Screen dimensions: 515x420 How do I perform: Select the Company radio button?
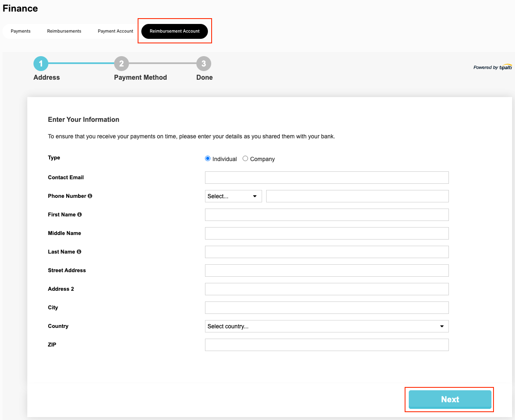point(246,159)
